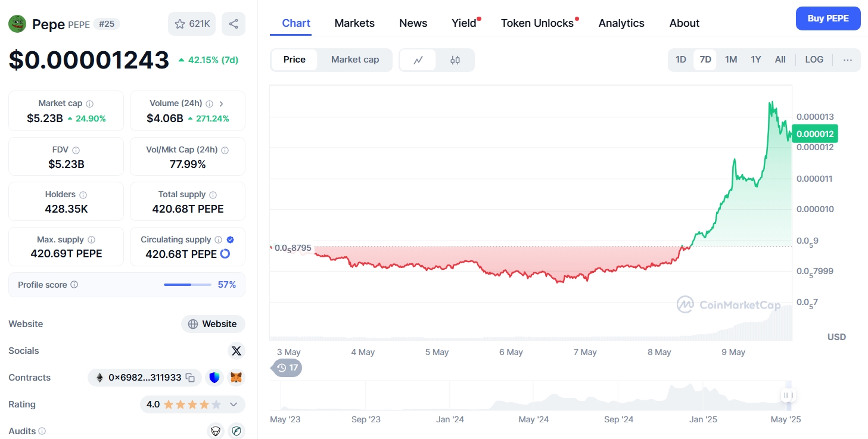This screenshot has height=439, width=868.
Task: Click the circulating supply progress ring icon
Action: pos(225,254)
